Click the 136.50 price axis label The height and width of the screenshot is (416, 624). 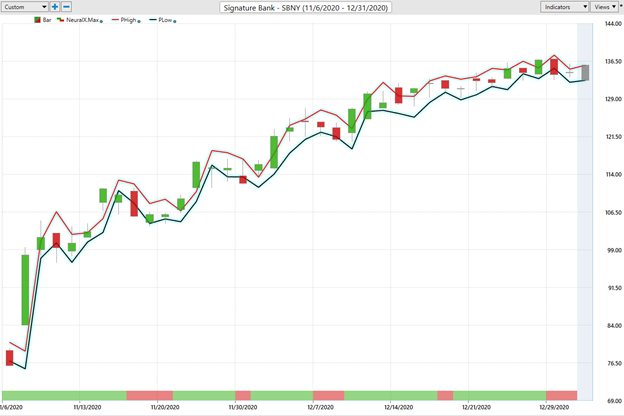pos(613,61)
